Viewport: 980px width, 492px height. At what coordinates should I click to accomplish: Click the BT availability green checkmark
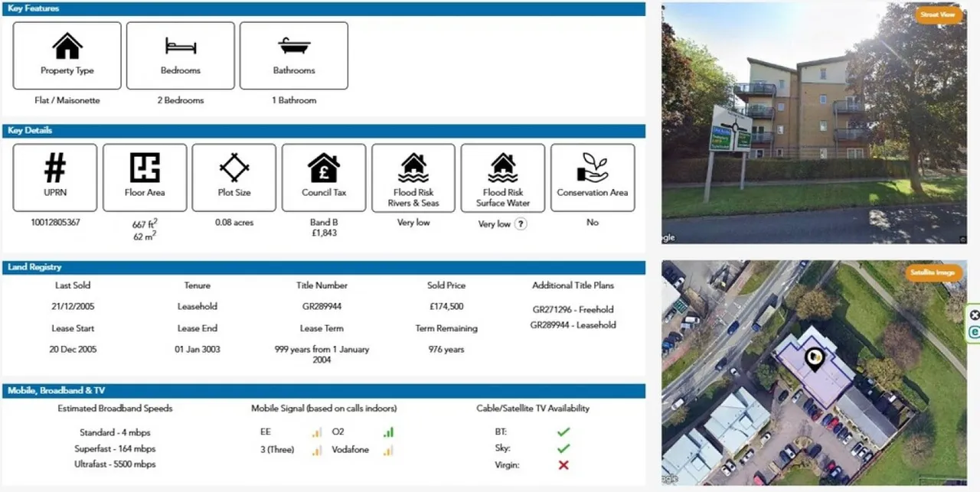pyautogui.click(x=563, y=432)
